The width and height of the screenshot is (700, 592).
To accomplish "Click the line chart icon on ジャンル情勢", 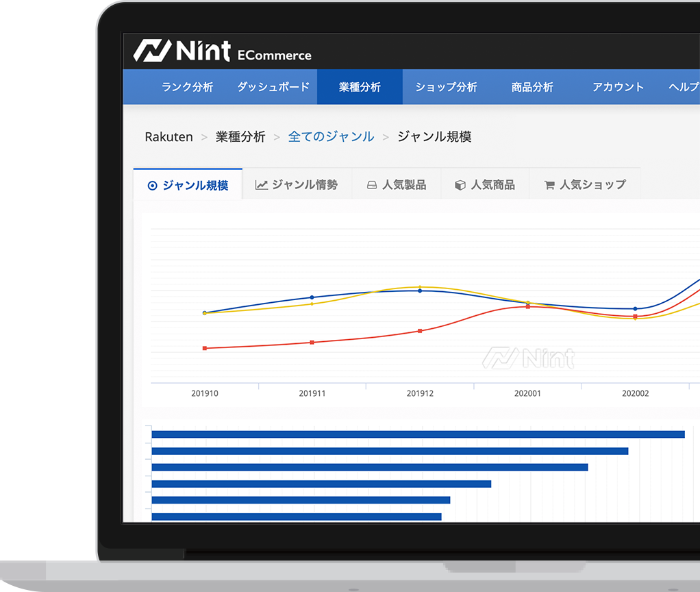I will click(261, 185).
